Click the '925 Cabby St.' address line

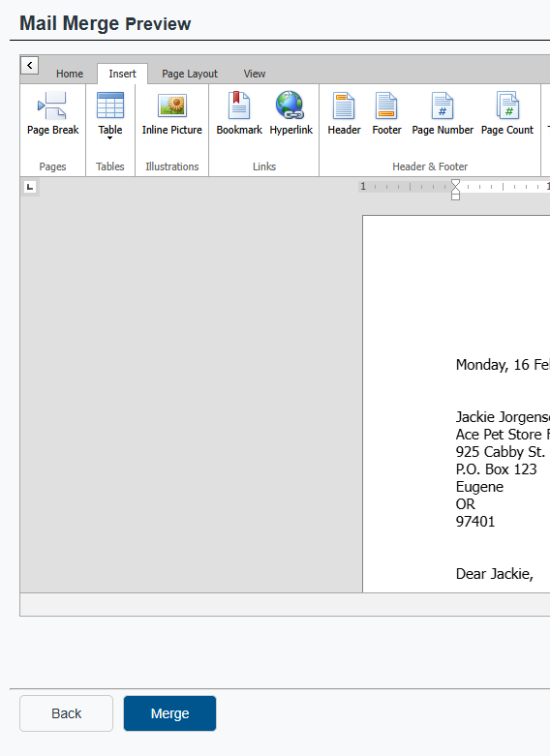501,452
